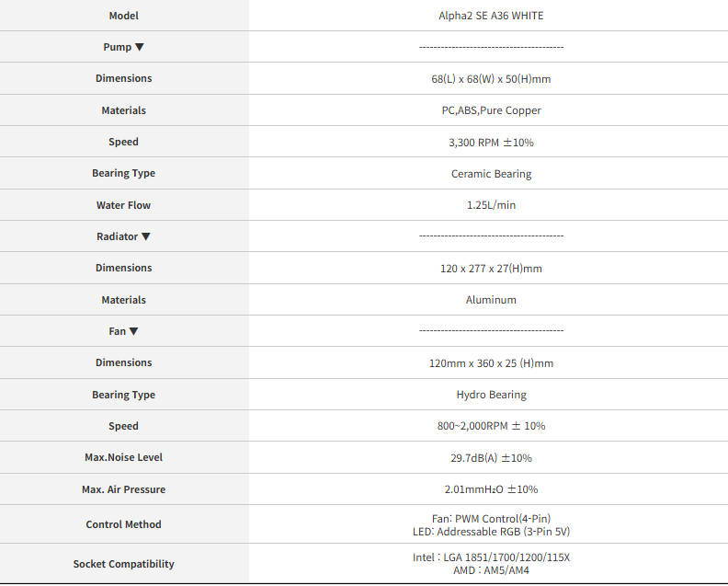Screen dimensions: 728x586
Task: Click the Ceramic Bearing value
Action: coord(491,174)
